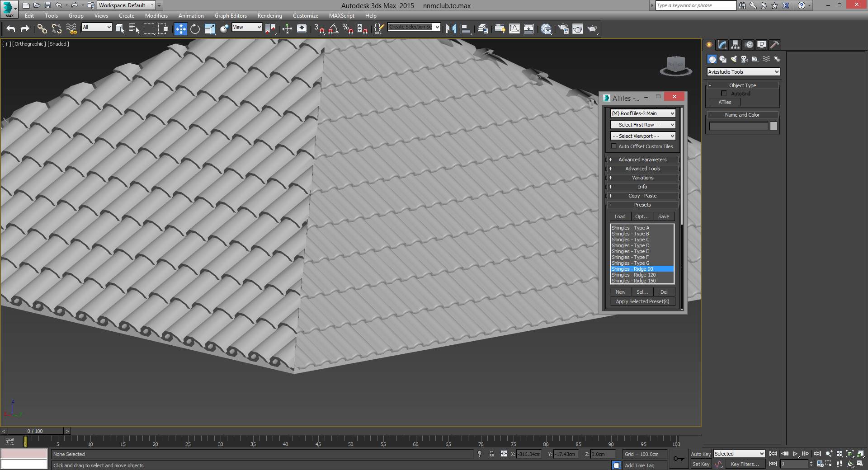This screenshot has height=470, width=868.
Task: Select the Select and Rotate tool
Action: tap(195, 29)
